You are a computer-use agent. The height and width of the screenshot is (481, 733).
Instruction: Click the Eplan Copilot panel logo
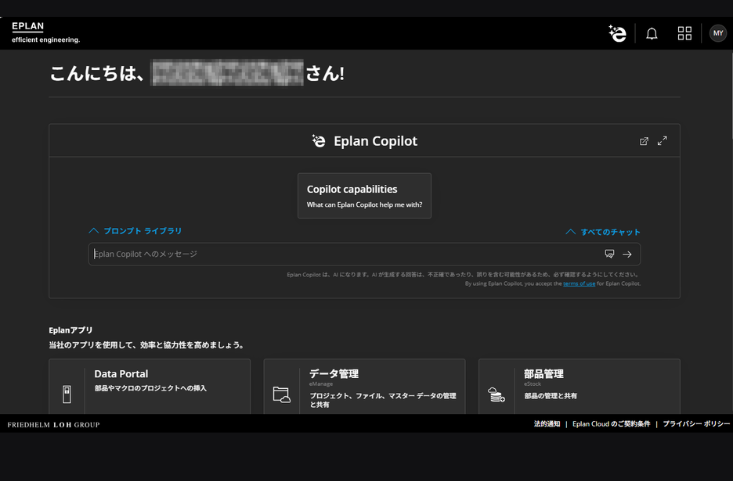(x=318, y=141)
